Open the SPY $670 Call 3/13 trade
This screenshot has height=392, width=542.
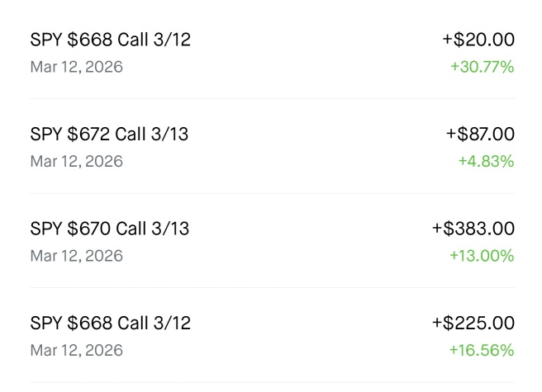tap(273, 241)
